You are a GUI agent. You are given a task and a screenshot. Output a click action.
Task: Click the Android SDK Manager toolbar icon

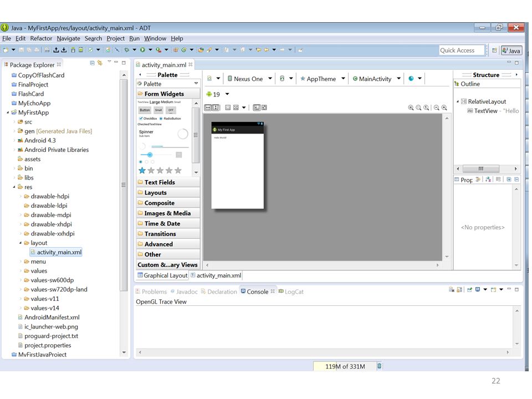pyautogui.click(x=73, y=50)
